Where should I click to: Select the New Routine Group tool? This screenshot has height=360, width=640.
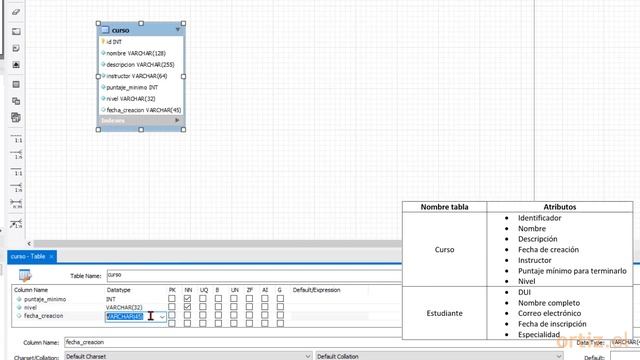pos(16,118)
